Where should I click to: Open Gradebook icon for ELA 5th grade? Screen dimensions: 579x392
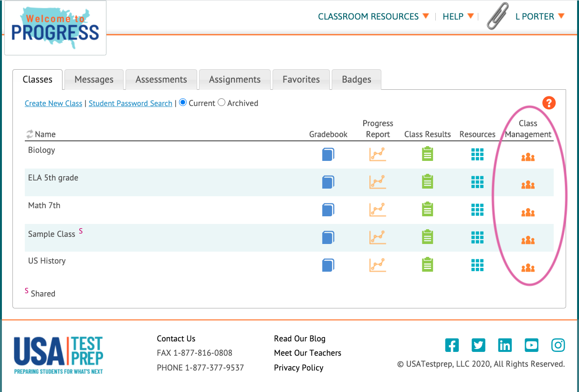pyautogui.click(x=328, y=182)
